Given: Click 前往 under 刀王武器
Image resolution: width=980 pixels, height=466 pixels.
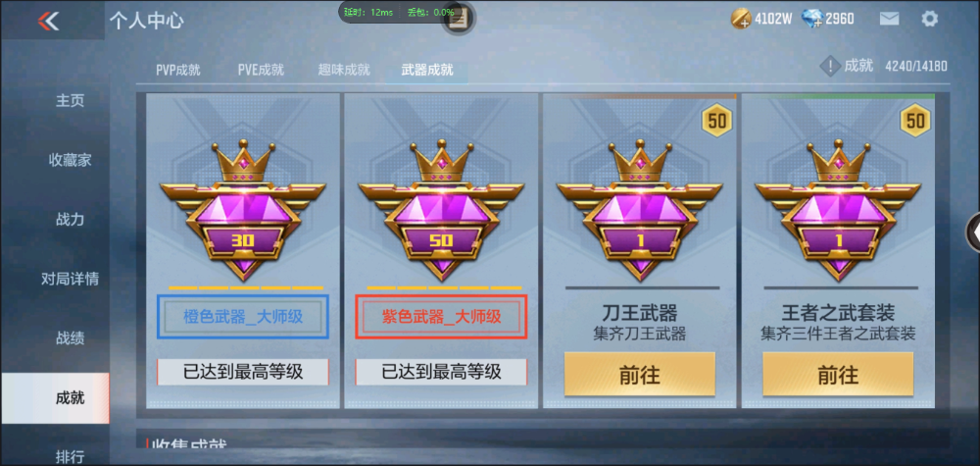Looking at the screenshot, I should coord(639,374).
